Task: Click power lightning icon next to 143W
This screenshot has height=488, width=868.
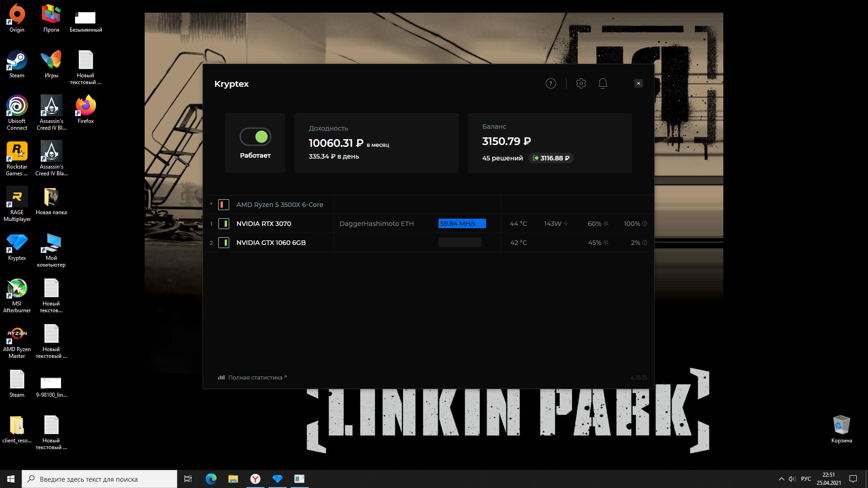Action: tap(566, 224)
